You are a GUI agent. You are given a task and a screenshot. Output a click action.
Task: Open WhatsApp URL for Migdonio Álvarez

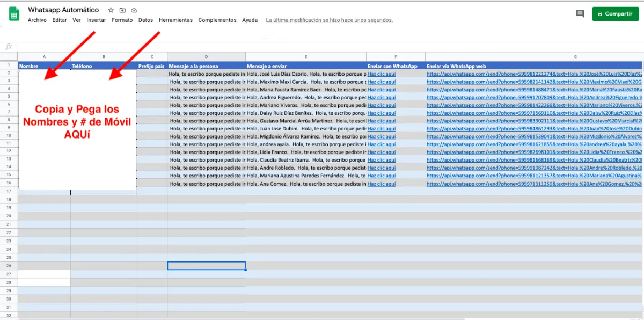coord(535,137)
